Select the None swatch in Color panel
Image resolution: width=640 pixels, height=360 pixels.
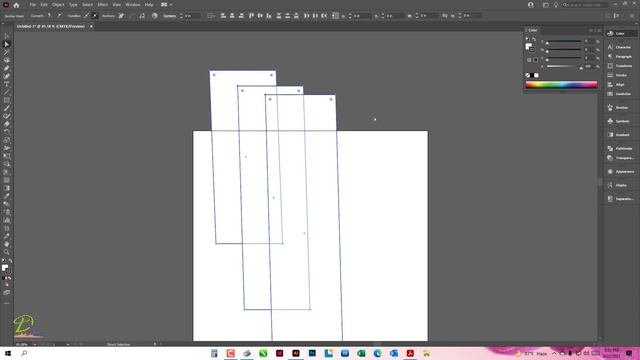528,76
